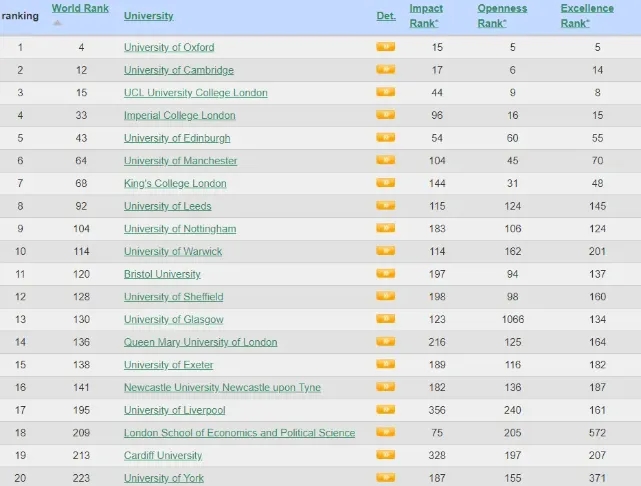Image resolution: width=641 pixels, height=486 pixels.
Task: Click the sort arrow under World Rank
Action: [57, 23]
